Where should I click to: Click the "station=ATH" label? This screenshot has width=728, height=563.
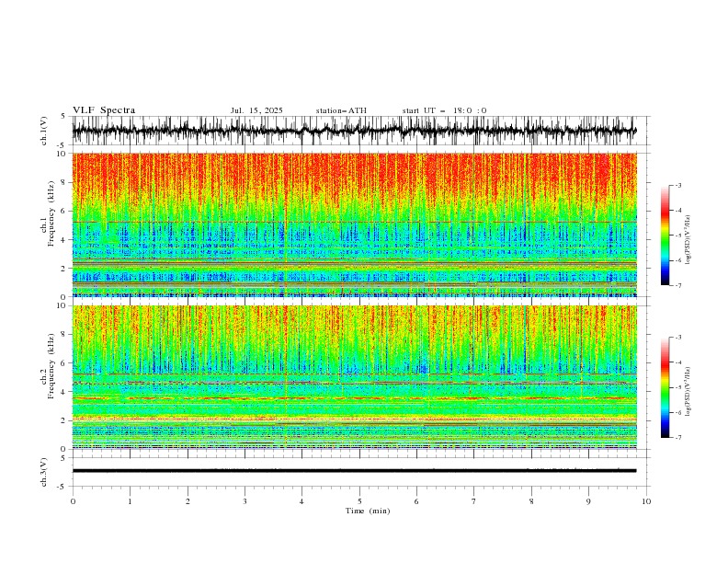pos(341,110)
